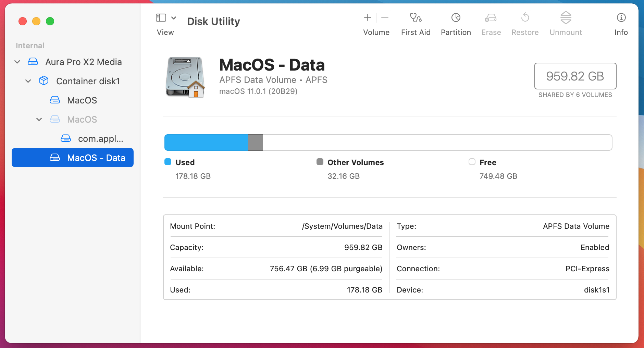Run First Aid stethoscope icon
This screenshot has height=348, width=644.
416,17
